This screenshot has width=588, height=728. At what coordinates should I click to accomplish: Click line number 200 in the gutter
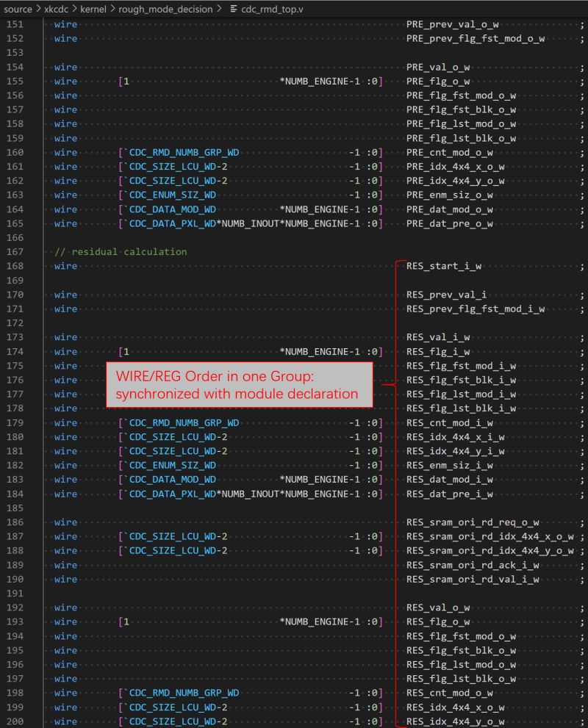pyautogui.click(x=16, y=721)
